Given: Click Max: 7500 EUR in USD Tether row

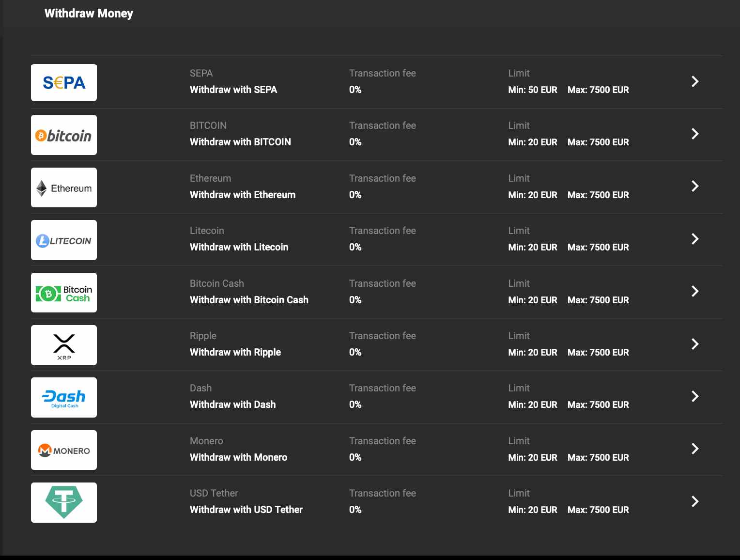Looking at the screenshot, I should pyautogui.click(x=598, y=510).
